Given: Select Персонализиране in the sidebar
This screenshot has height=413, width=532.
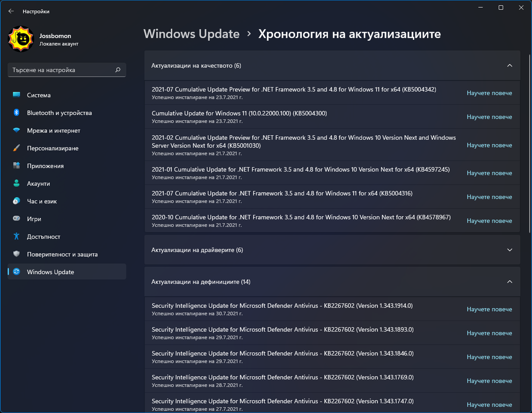Looking at the screenshot, I should click(67, 148).
